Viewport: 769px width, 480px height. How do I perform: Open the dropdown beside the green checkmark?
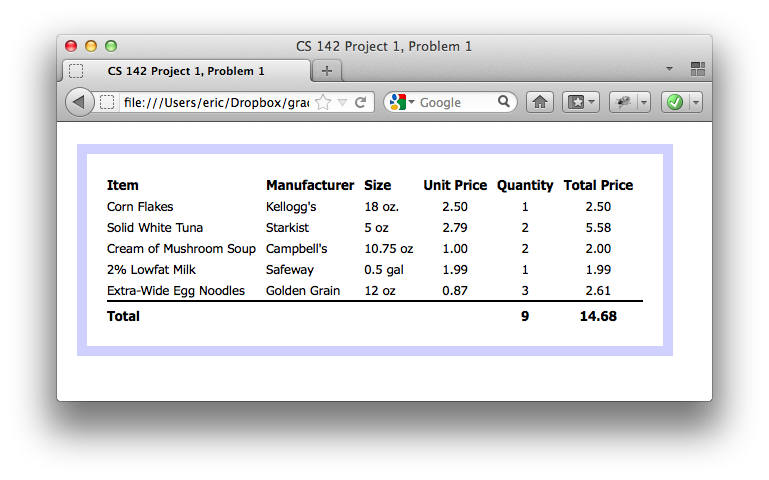click(x=695, y=102)
